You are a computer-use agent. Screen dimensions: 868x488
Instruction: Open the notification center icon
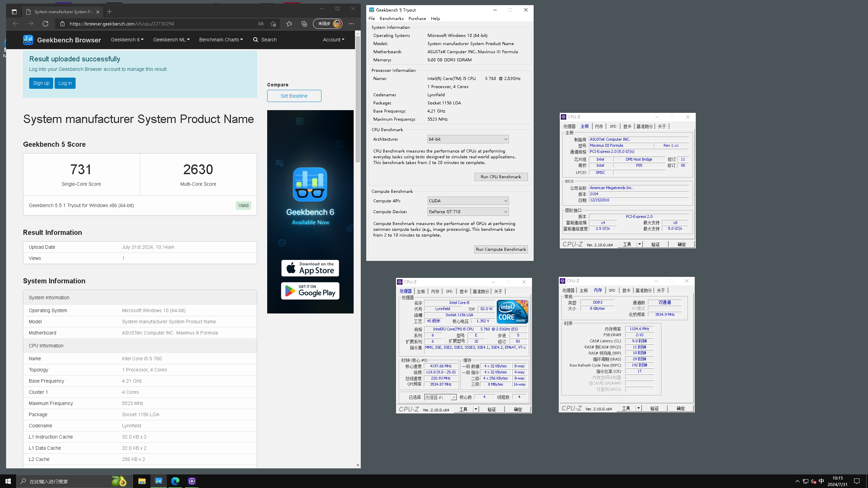pyautogui.click(x=857, y=481)
